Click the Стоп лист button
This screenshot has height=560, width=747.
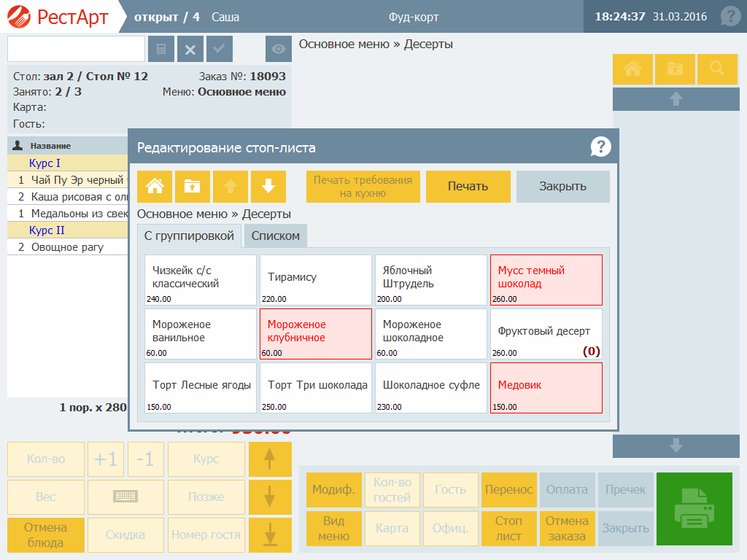(508, 528)
